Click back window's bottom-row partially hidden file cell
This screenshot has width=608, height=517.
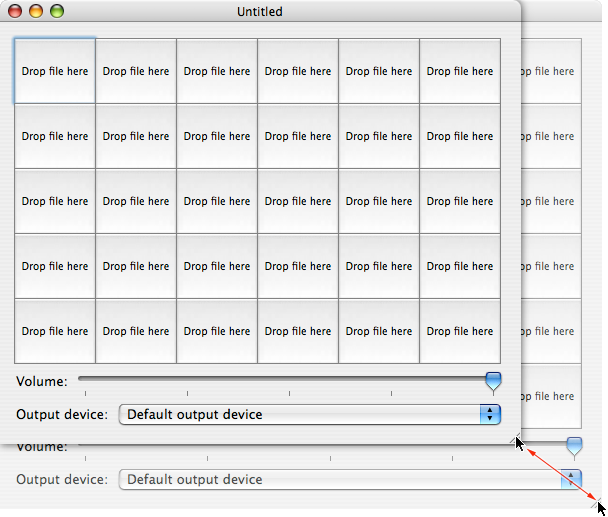coord(551,396)
